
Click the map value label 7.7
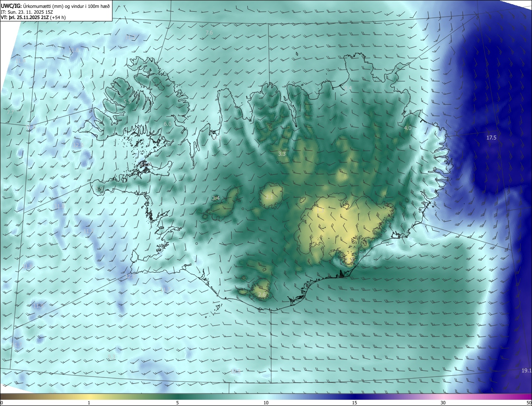(10, 113)
